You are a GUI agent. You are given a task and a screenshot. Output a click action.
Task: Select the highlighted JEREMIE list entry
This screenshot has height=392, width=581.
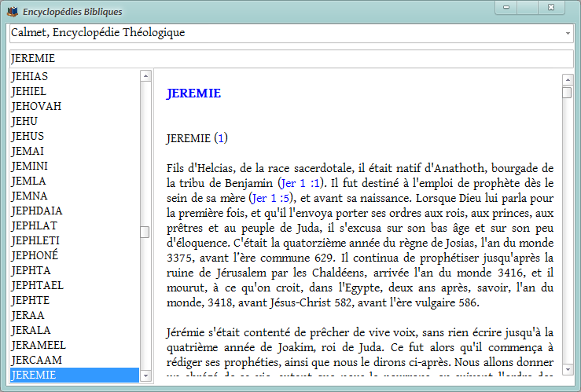(x=75, y=375)
